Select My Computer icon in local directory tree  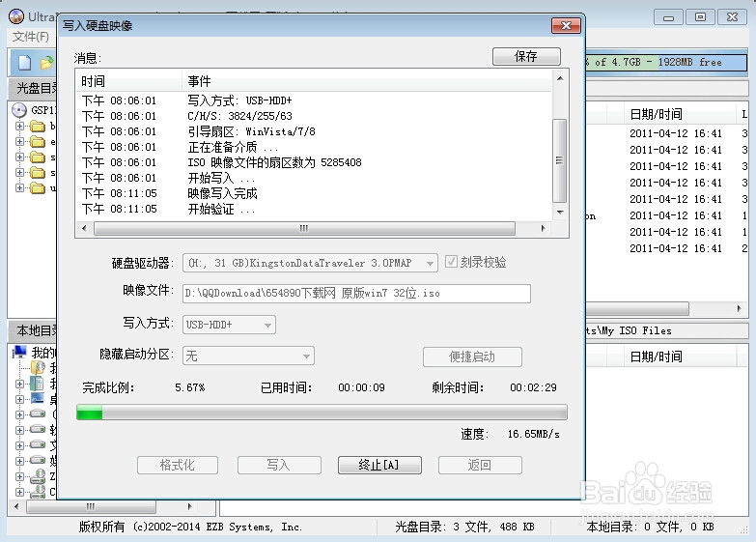(x=20, y=352)
